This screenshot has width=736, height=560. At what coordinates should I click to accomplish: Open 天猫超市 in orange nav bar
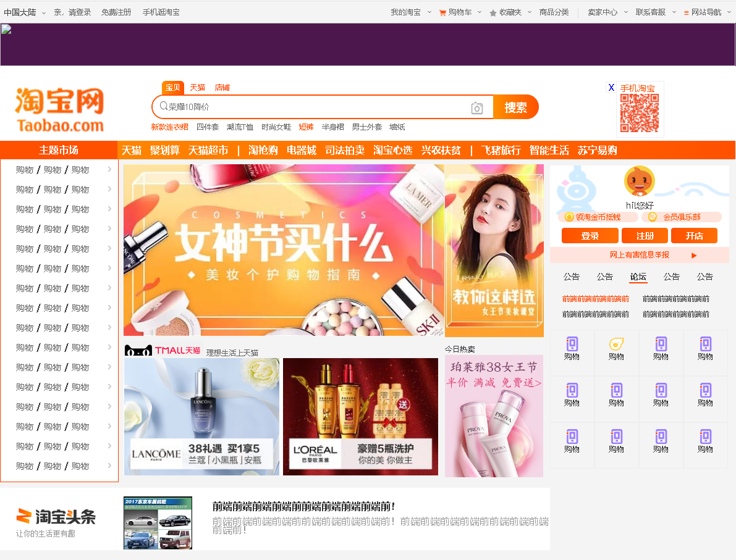[208, 151]
